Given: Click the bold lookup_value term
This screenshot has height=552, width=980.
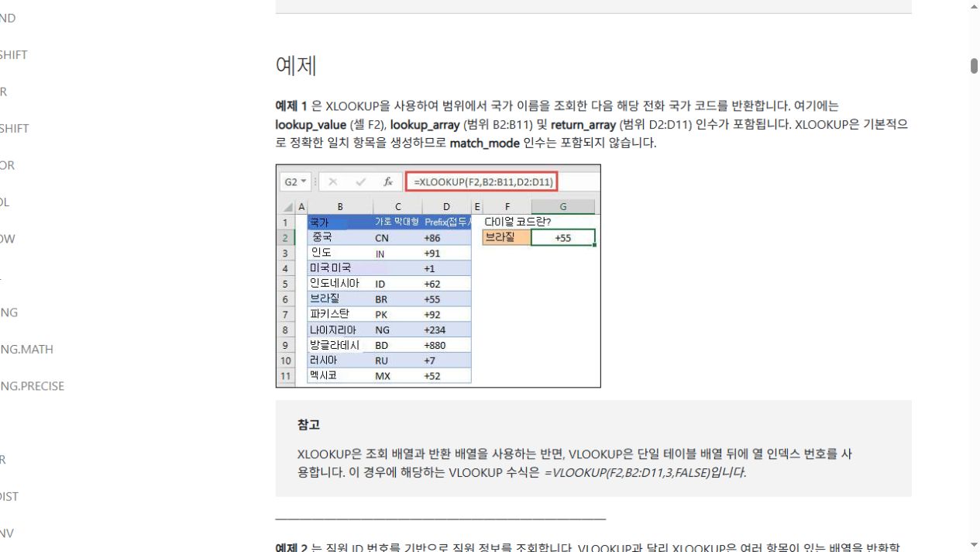Looking at the screenshot, I should pos(311,124).
